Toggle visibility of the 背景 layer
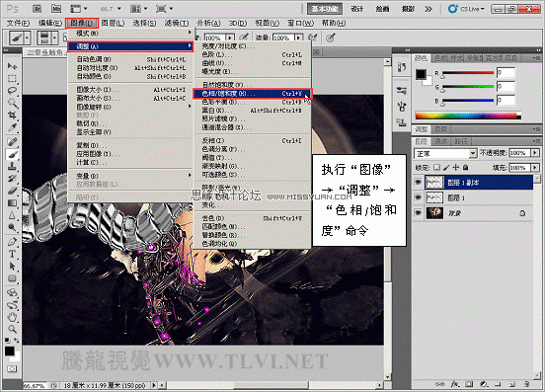Viewport: 545px width, 392px height. point(419,212)
